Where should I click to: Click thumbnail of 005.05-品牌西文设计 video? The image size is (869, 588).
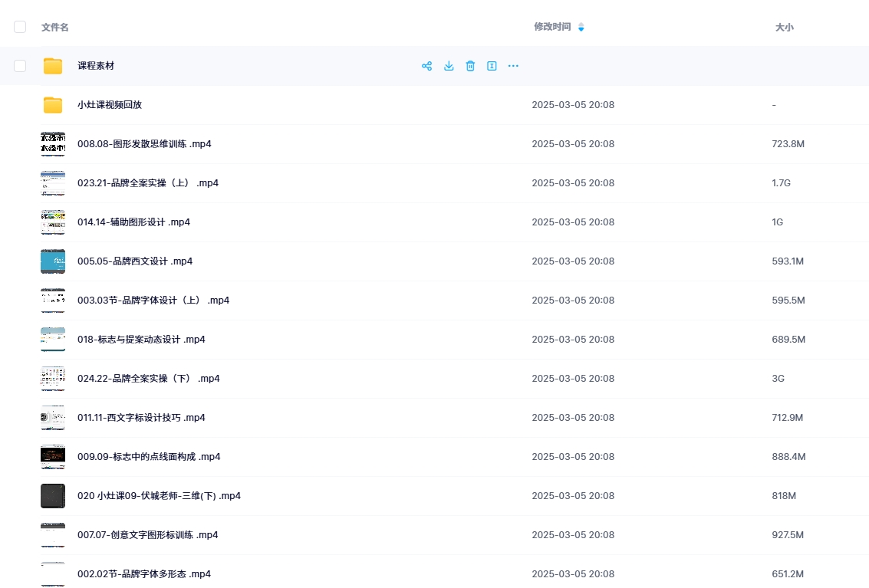click(x=53, y=261)
